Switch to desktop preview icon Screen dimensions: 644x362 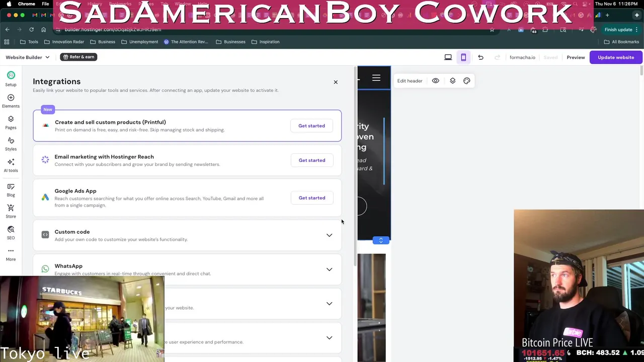448,57
